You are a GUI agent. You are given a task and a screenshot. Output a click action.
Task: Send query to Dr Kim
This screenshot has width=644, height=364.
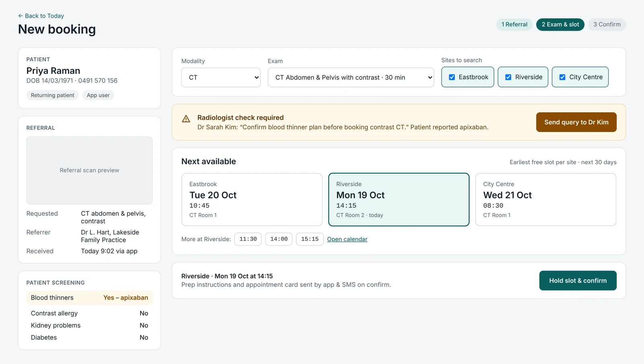576,122
